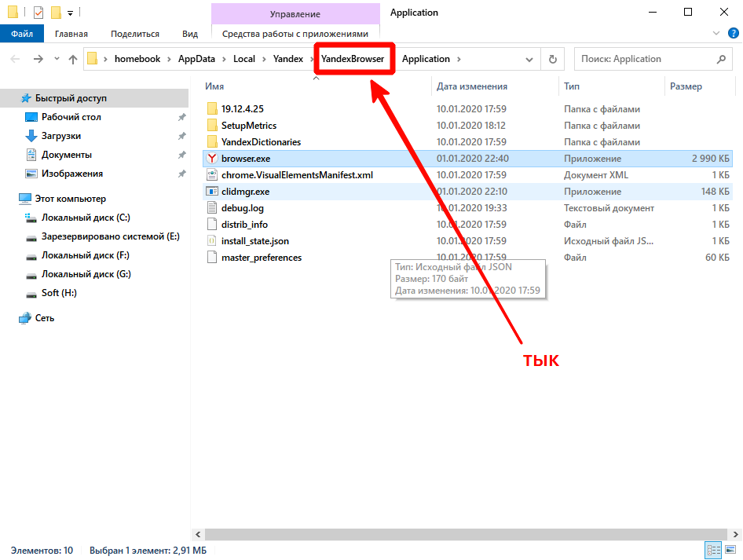Open the Поделиться ribbon tab
Screen dimensions: 743x560
pyautogui.click(x=135, y=34)
